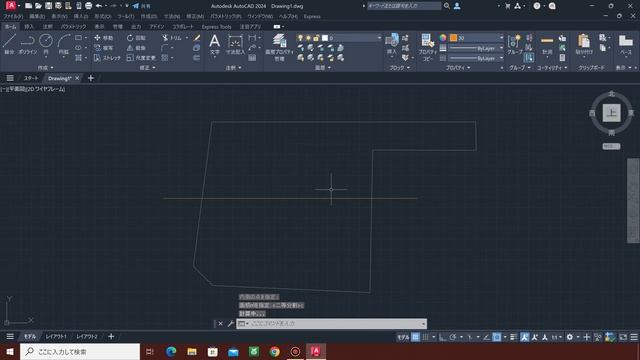Toggle polar tracking in status bar
This screenshot has height=360, width=640.
click(x=453, y=337)
